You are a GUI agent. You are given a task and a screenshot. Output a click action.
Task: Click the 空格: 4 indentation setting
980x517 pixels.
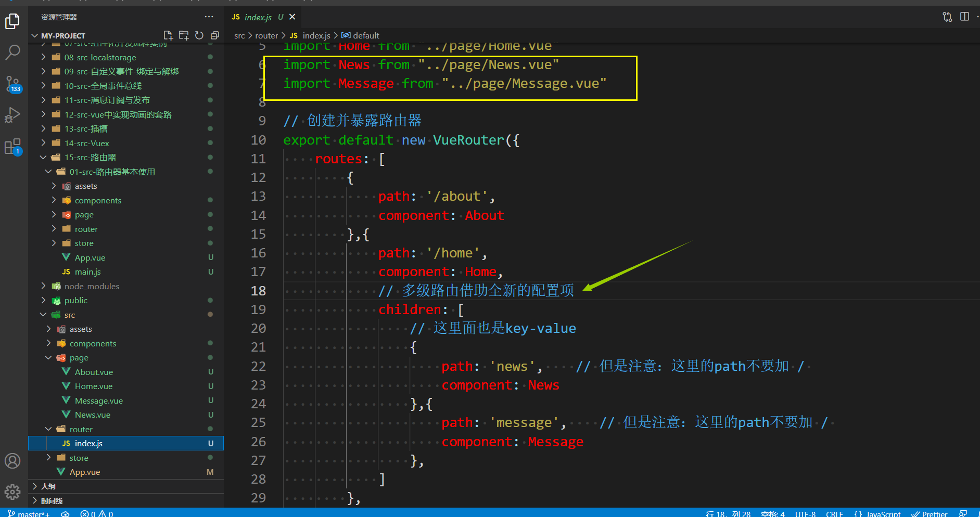tap(772, 513)
